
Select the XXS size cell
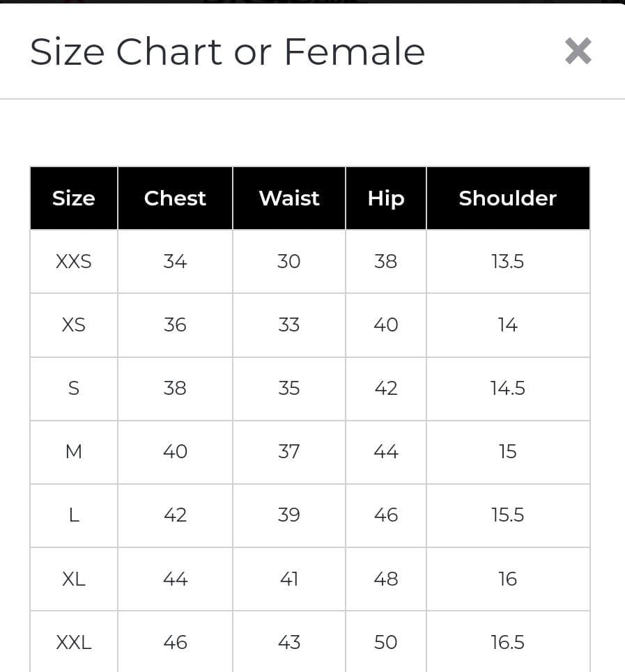coord(74,262)
